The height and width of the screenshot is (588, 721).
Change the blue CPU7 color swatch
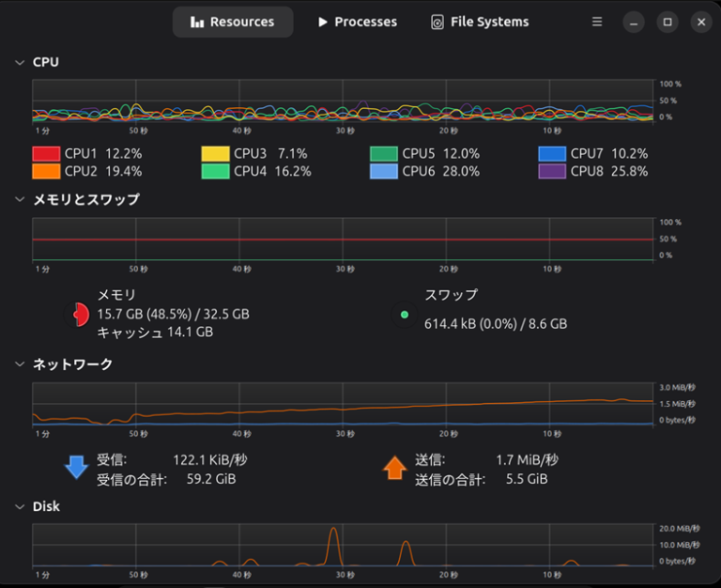(x=552, y=154)
